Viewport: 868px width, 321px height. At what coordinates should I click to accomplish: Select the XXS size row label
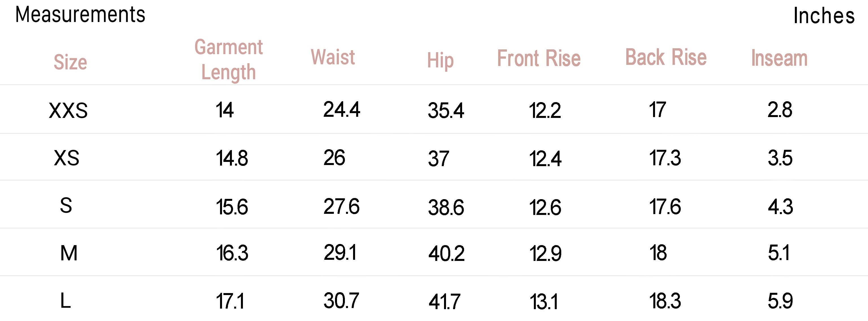(68, 110)
